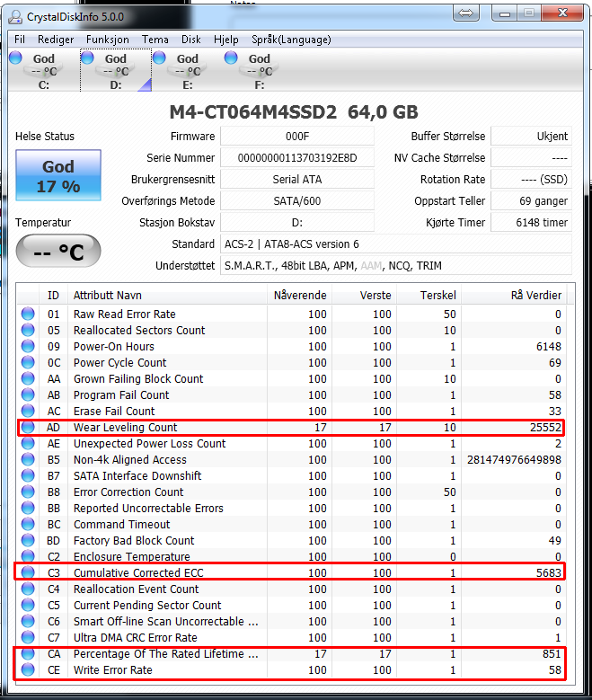Click status icon for Program Fail Count
The image size is (592, 700).
coord(28,394)
